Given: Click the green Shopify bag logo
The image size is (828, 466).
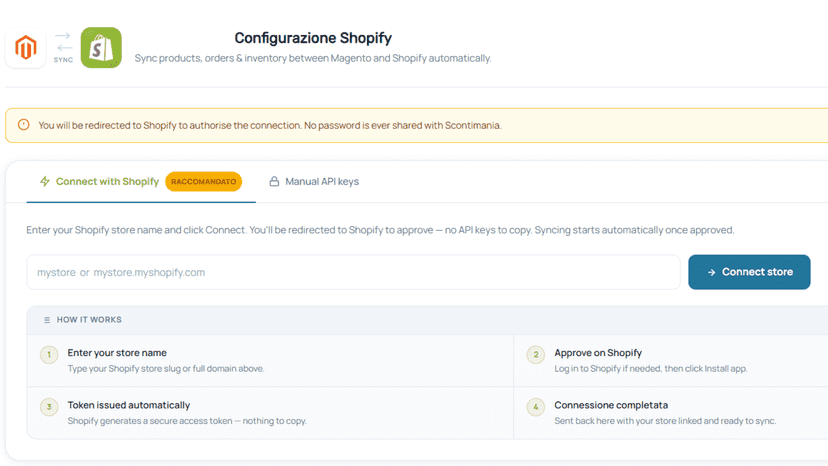Looking at the screenshot, I should coord(101,48).
